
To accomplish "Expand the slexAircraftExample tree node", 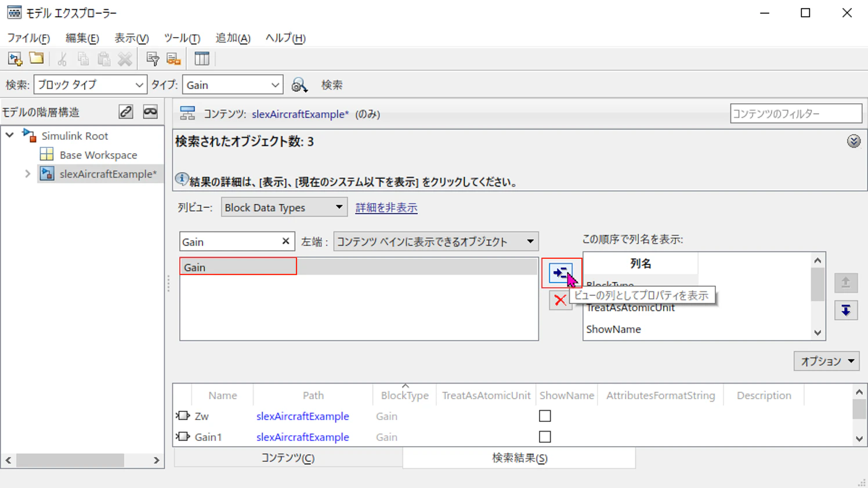I will coord(27,173).
